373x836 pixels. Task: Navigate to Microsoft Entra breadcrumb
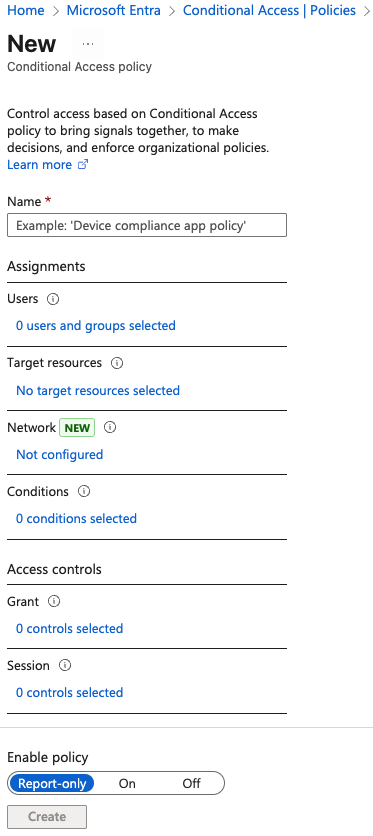tap(113, 10)
